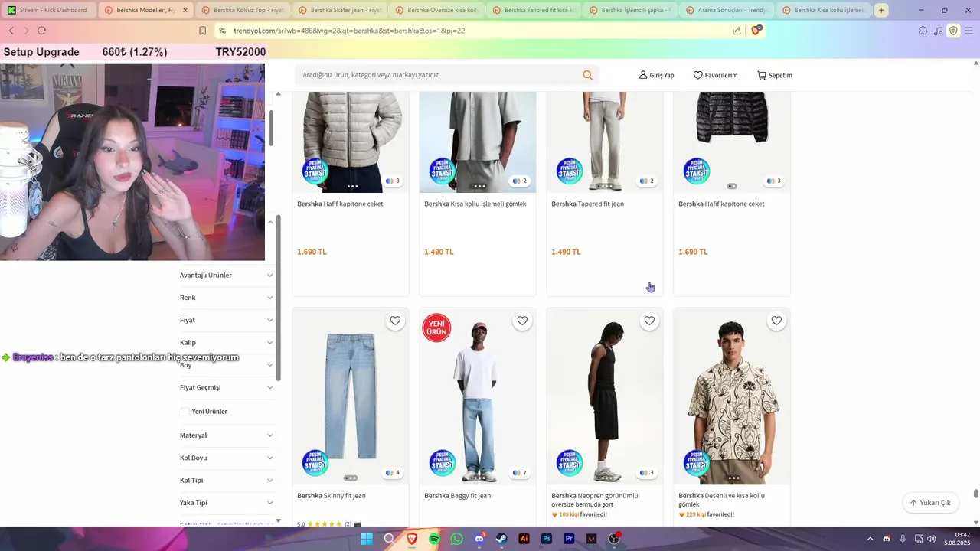Launch Adobe Illustrator from taskbar
Screen dimensions: 980x551
tap(524, 539)
